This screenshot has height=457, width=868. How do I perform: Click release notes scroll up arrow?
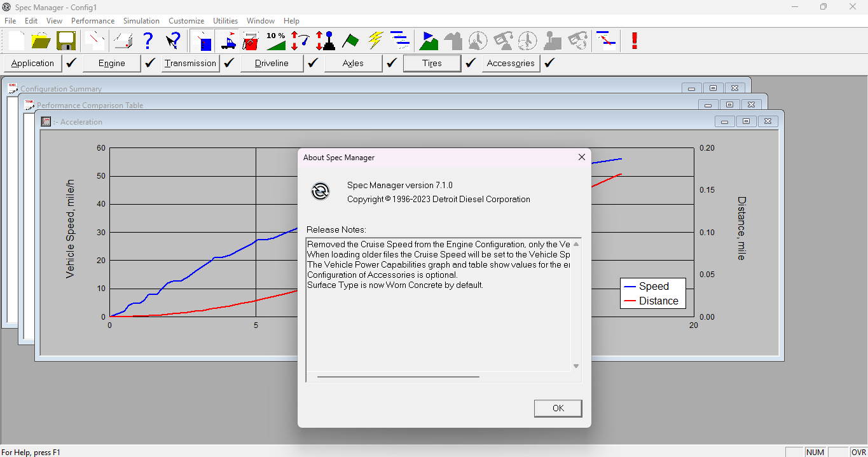click(576, 244)
